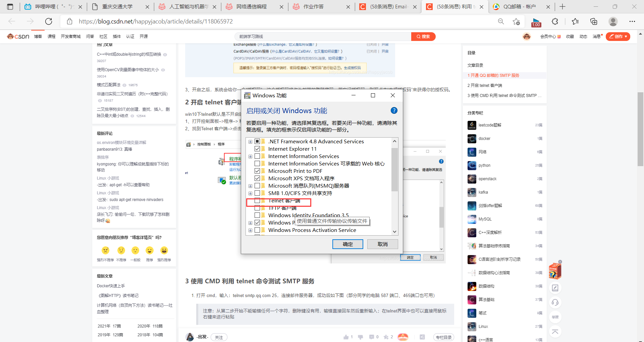Open the collections icon in the toolbar
This screenshot has height=342, width=644.
point(594,21)
